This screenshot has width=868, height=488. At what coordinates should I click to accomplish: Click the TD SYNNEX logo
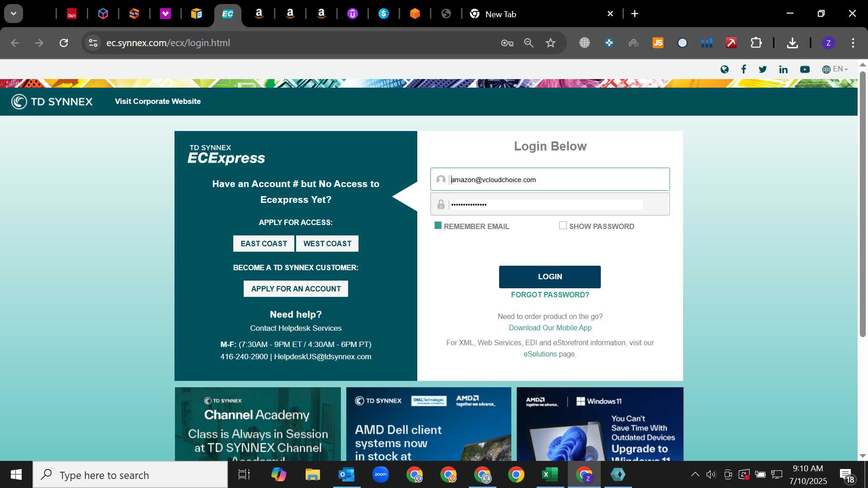(52, 102)
